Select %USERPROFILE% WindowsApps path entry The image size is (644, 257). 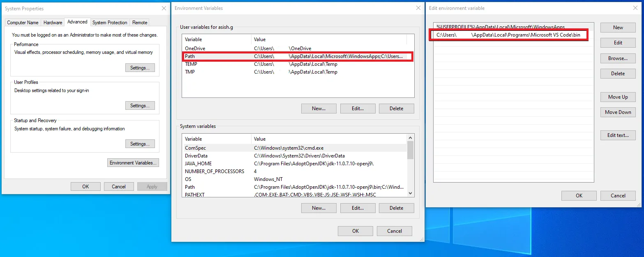point(513,27)
